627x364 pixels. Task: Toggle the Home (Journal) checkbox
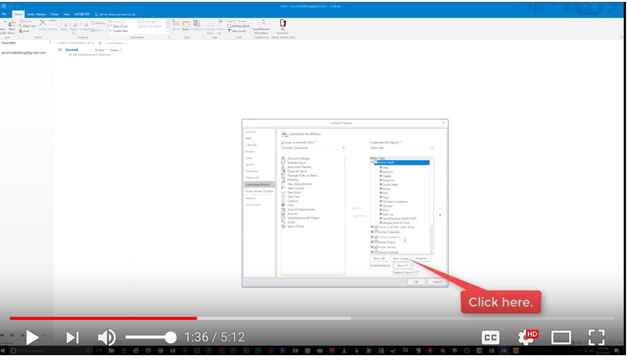[x=375, y=252]
